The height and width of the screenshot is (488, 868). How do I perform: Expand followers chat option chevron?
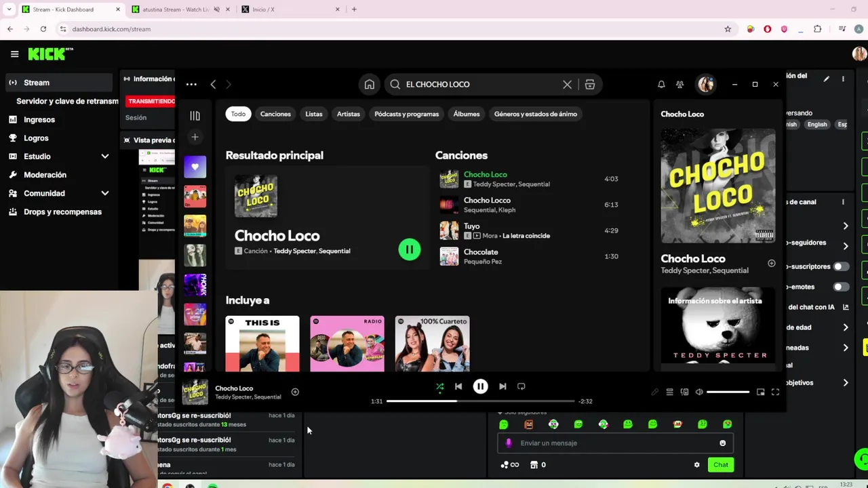pos(846,246)
